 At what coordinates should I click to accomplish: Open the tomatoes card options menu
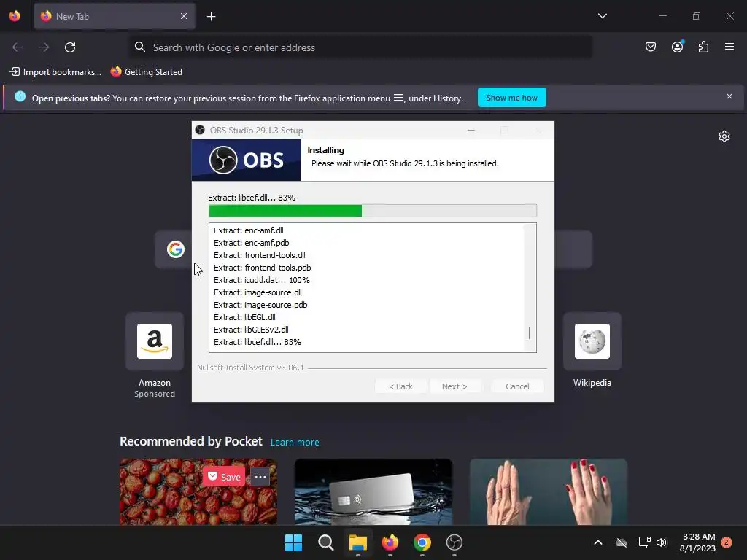(x=260, y=477)
